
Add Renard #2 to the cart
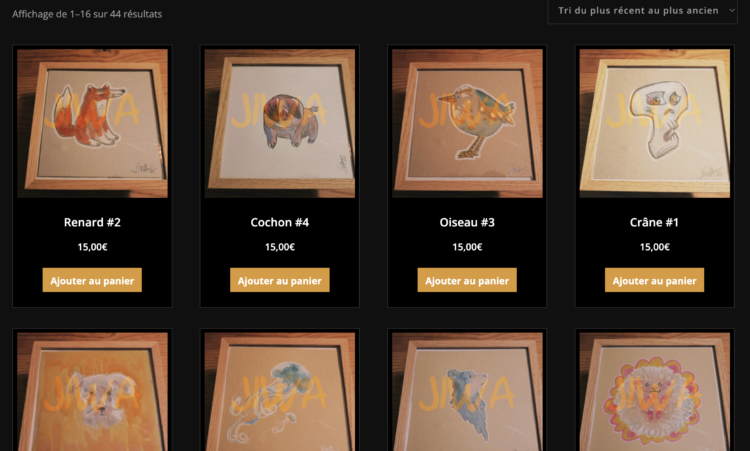click(92, 280)
